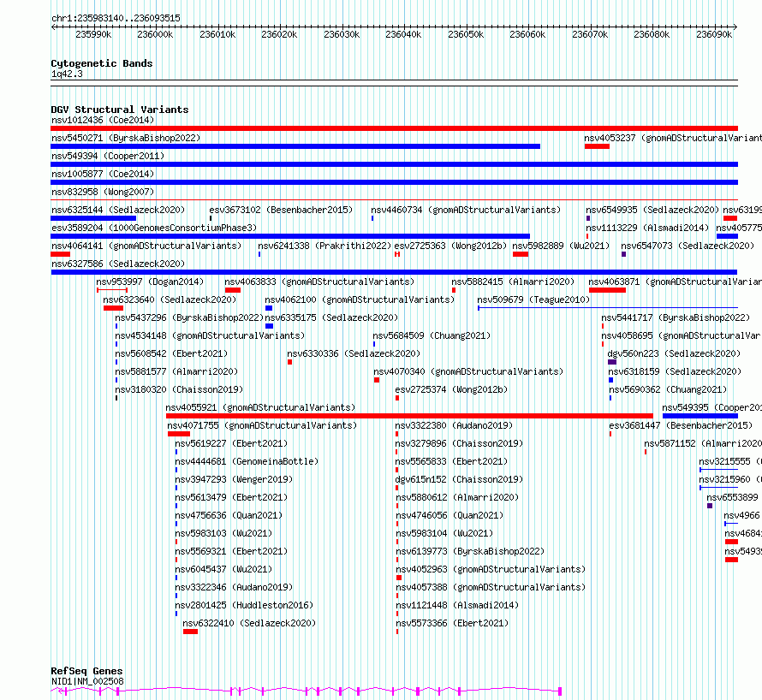Open esv3589204 (1000GenomesConsortiumPhase3) variant
The width and height of the screenshot is (762, 700).
[154, 228]
